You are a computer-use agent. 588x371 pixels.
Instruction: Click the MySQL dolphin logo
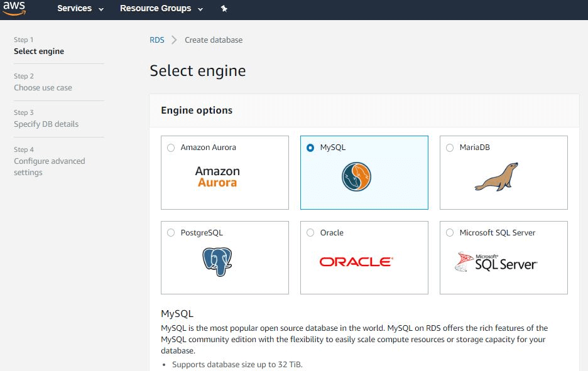pyautogui.click(x=356, y=176)
